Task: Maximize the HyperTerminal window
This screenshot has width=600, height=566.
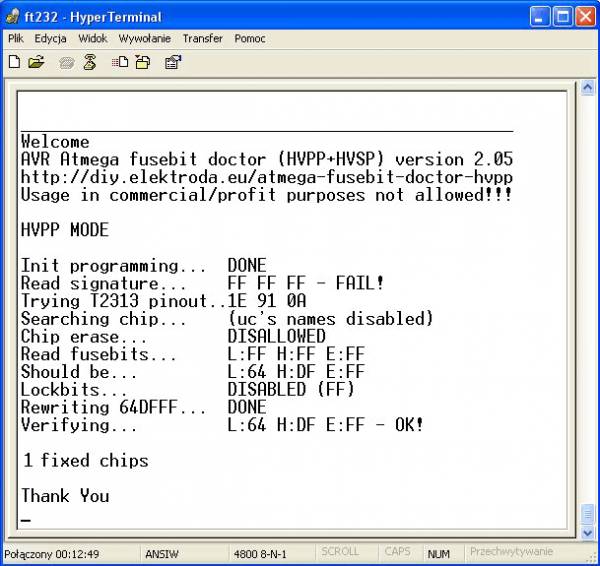Action: coord(566,16)
